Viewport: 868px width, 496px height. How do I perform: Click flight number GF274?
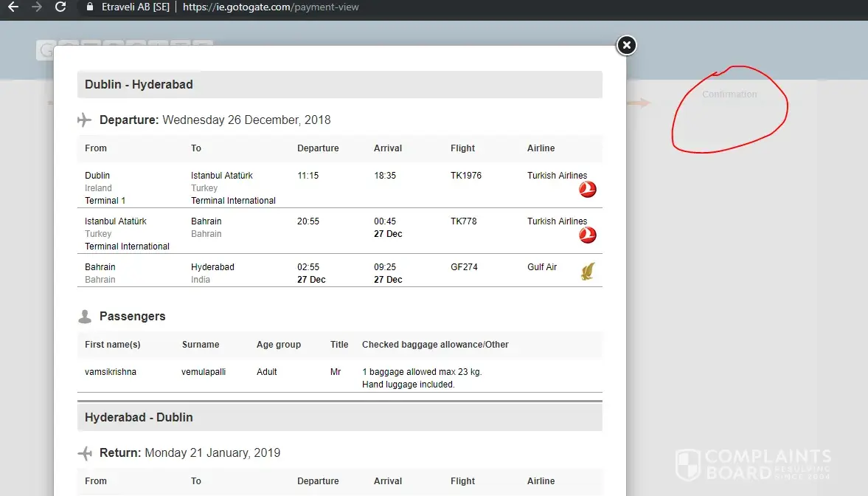464,267
